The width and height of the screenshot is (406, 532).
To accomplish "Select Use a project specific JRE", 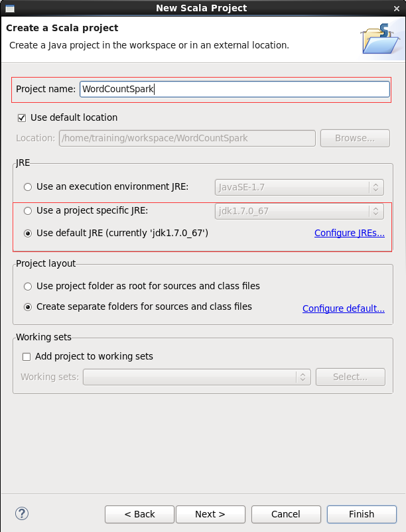I will (28, 211).
